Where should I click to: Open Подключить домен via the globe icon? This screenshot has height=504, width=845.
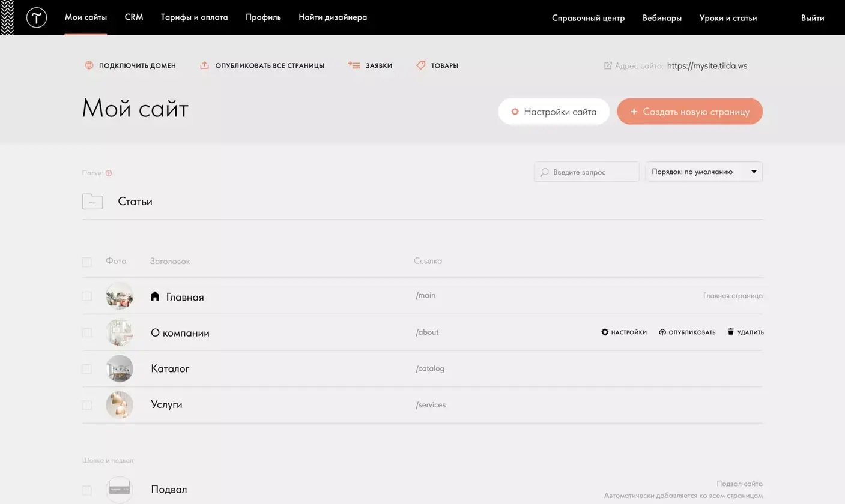pyautogui.click(x=89, y=65)
